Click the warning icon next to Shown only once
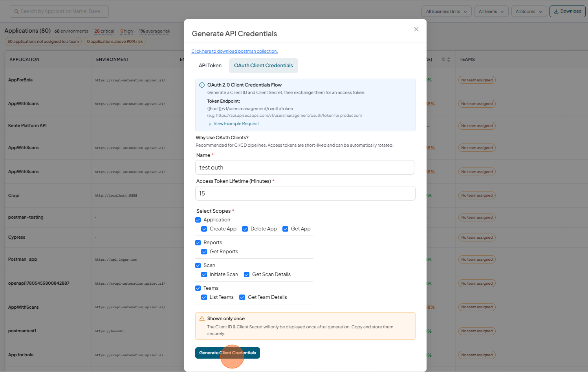 pyautogui.click(x=202, y=319)
